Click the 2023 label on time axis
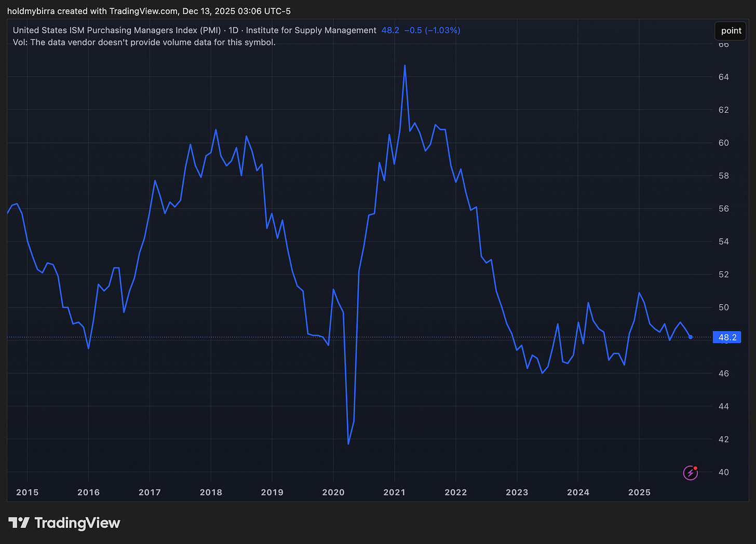 click(517, 492)
